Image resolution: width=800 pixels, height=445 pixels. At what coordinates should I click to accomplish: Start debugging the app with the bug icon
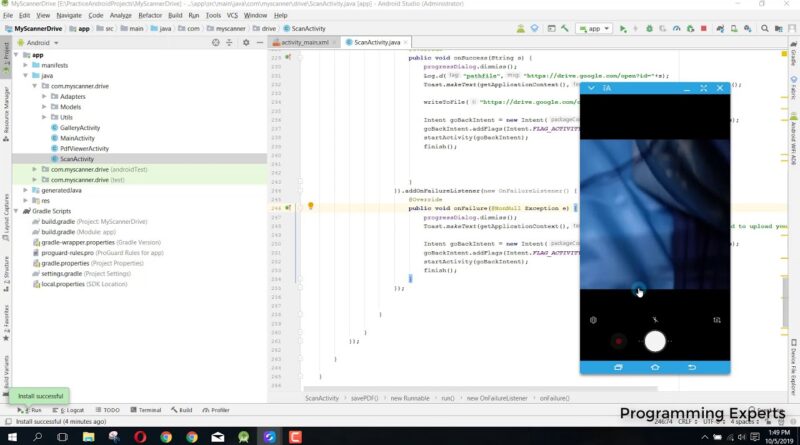[x=649, y=29]
